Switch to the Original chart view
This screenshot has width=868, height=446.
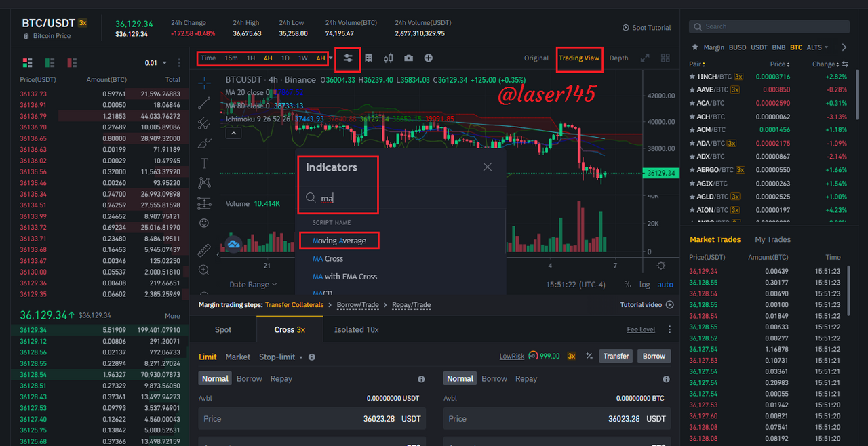(x=536, y=58)
